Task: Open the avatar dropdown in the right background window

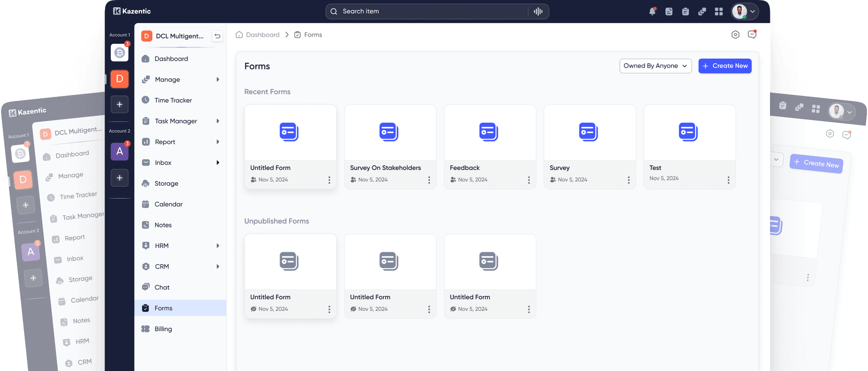Action: coord(842,111)
